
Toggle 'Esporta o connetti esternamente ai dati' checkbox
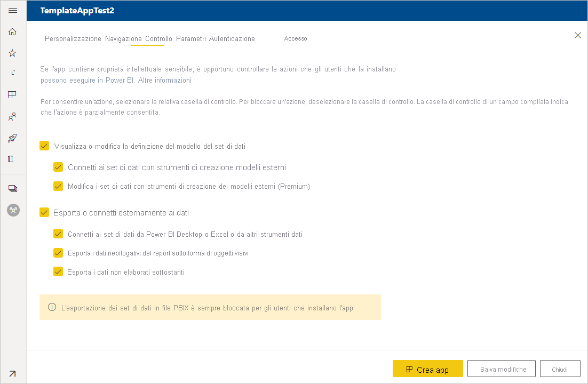[44, 212]
